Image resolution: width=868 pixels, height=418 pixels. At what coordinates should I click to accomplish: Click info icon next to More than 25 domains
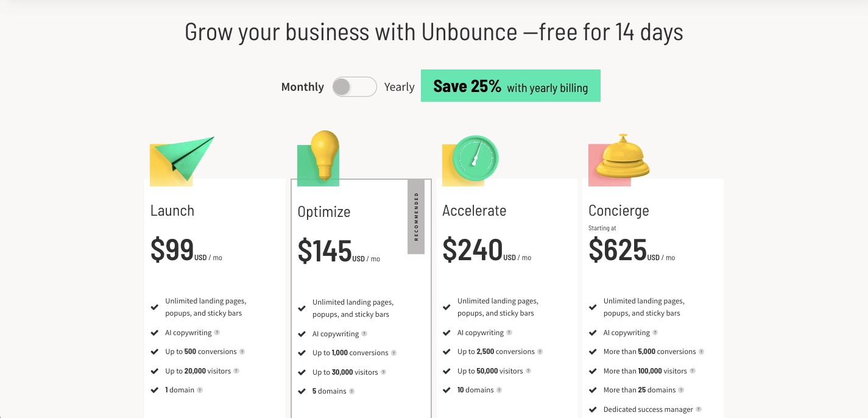coord(681,390)
